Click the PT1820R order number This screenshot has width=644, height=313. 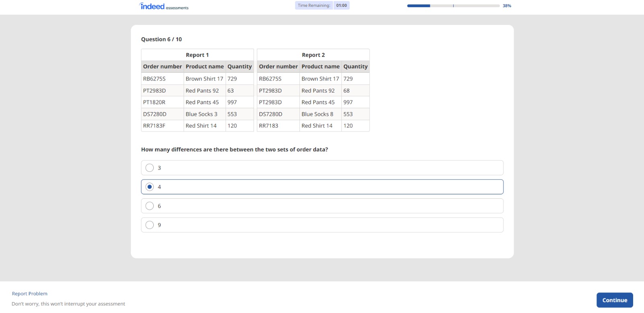(x=154, y=102)
